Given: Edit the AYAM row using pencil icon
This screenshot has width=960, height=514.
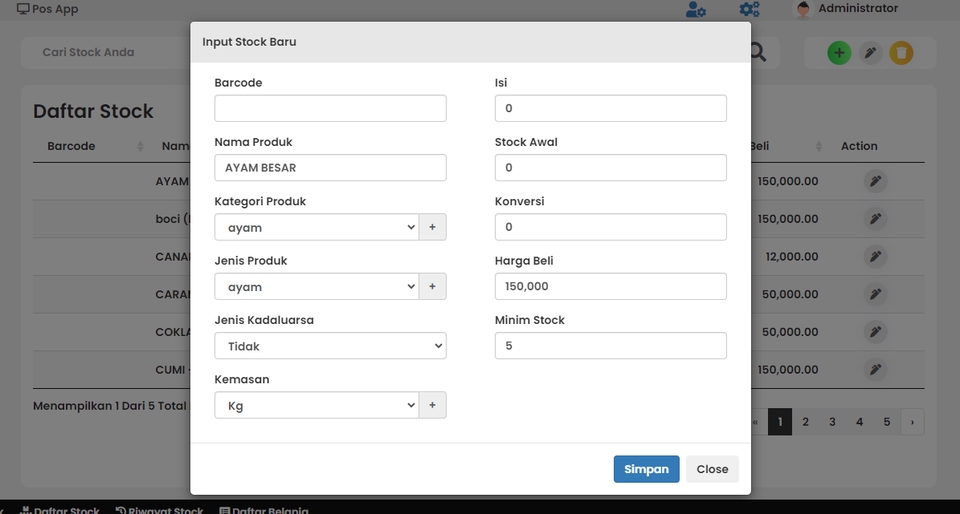Looking at the screenshot, I should 876,181.
